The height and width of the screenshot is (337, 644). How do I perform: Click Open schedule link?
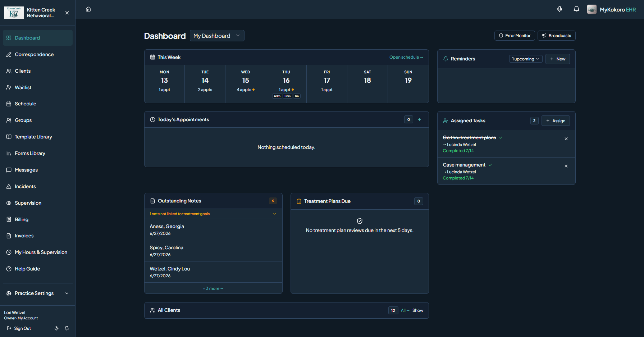[x=406, y=57]
